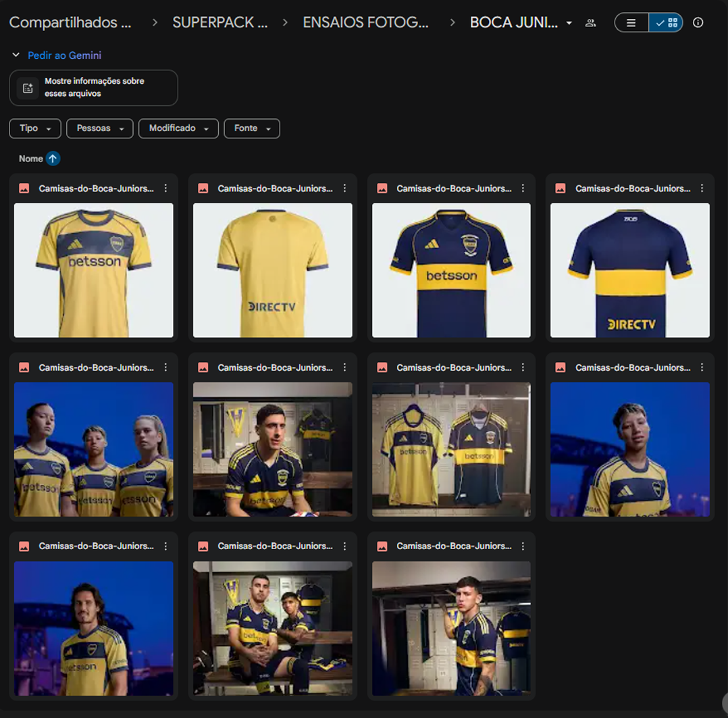Open the shared folder people icon
Image resolution: width=728 pixels, height=718 pixels.
click(590, 23)
